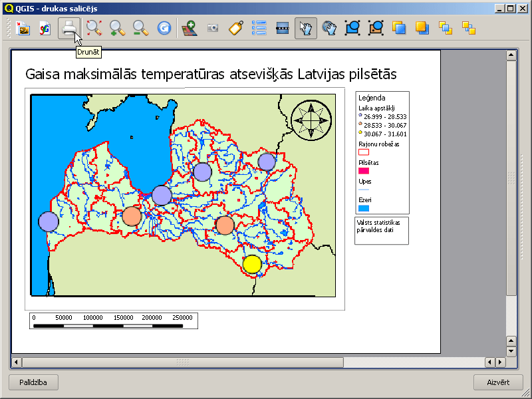Click the horizontal scrollbar thumb

tap(182, 362)
